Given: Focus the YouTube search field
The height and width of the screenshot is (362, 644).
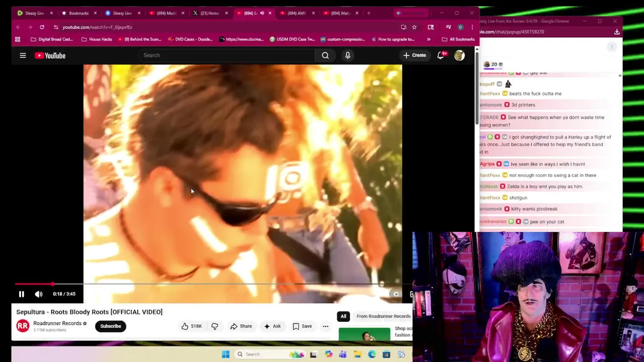Looking at the screenshot, I should [226, 55].
